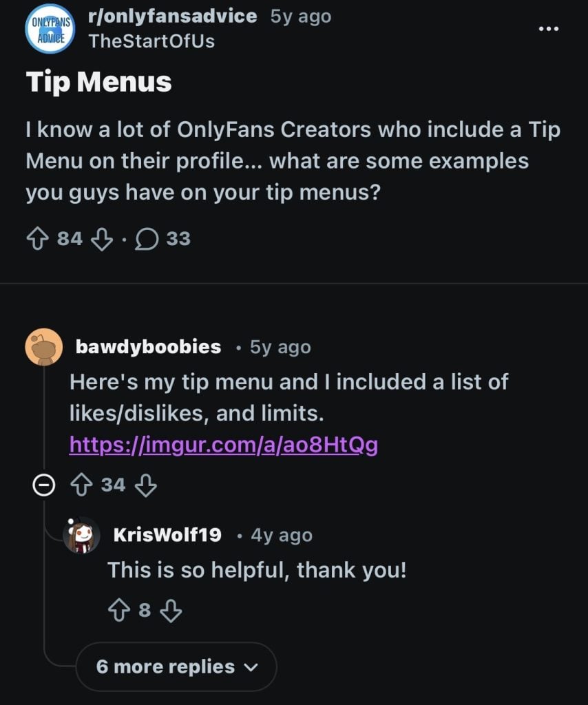Upvote the Tip Menus post
Screen dimensions: 588x705
point(38,239)
